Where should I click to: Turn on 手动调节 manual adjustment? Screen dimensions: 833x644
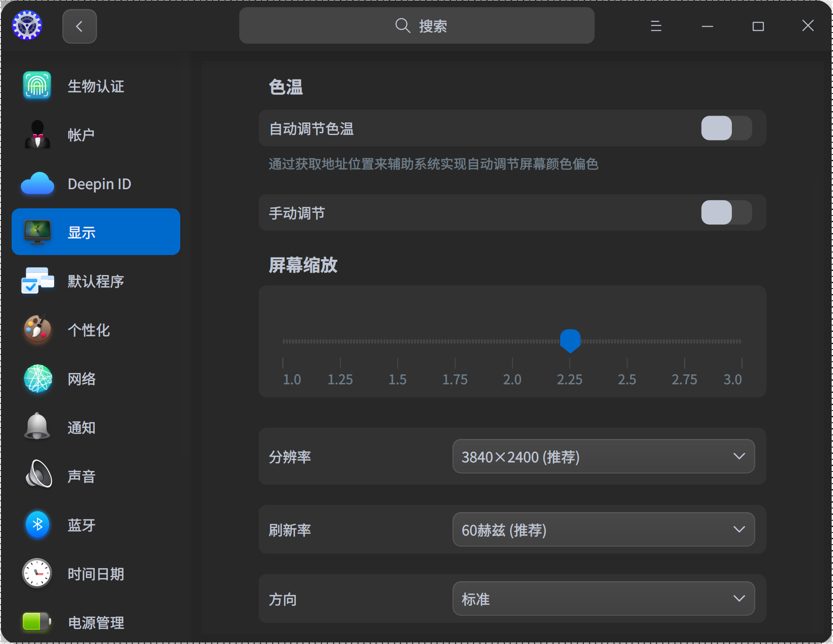(726, 212)
